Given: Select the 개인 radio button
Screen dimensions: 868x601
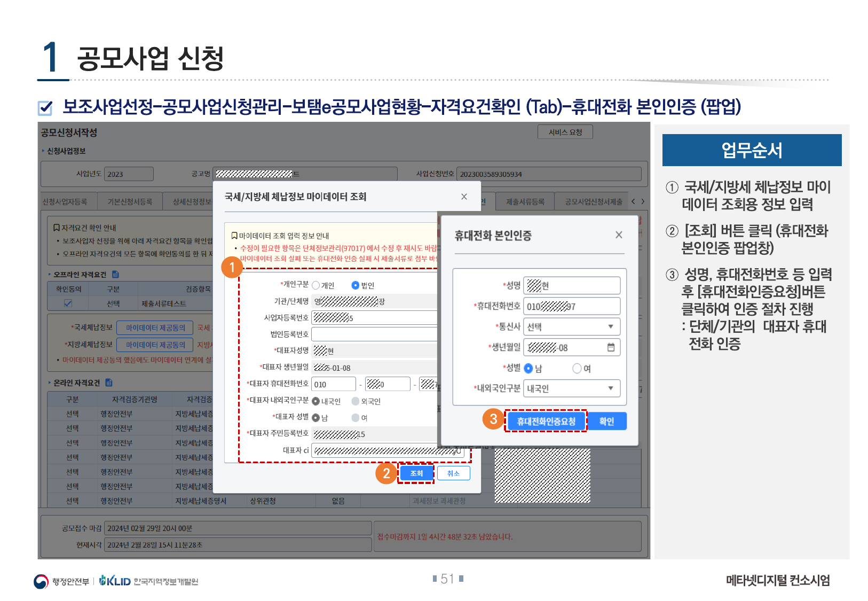Looking at the screenshot, I should pyautogui.click(x=316, y=285).
